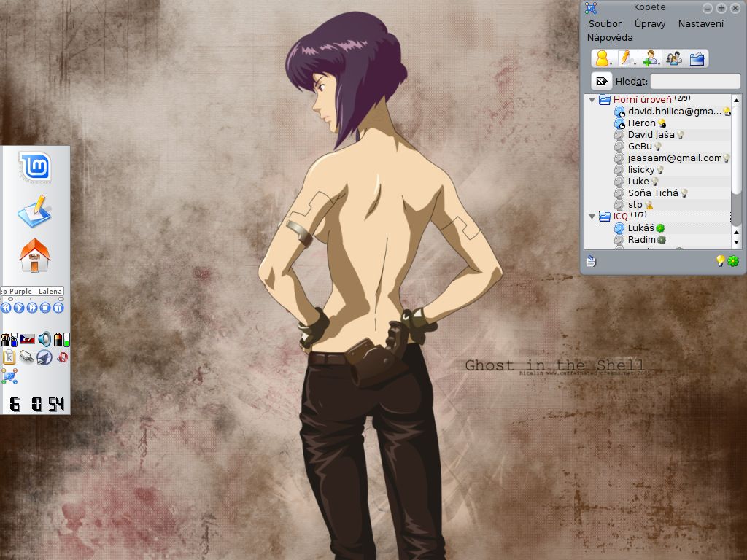
Task: Click the status message note icon in Kopete statusbar
Action: pos(591,261)
